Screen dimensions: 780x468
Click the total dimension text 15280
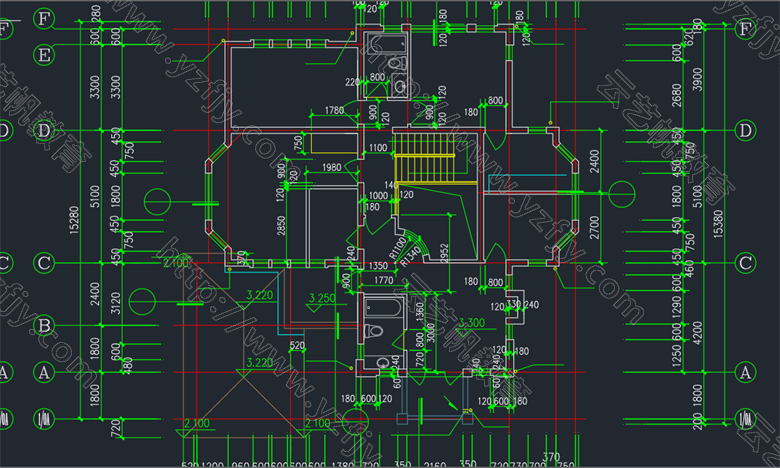coord(74,220)
